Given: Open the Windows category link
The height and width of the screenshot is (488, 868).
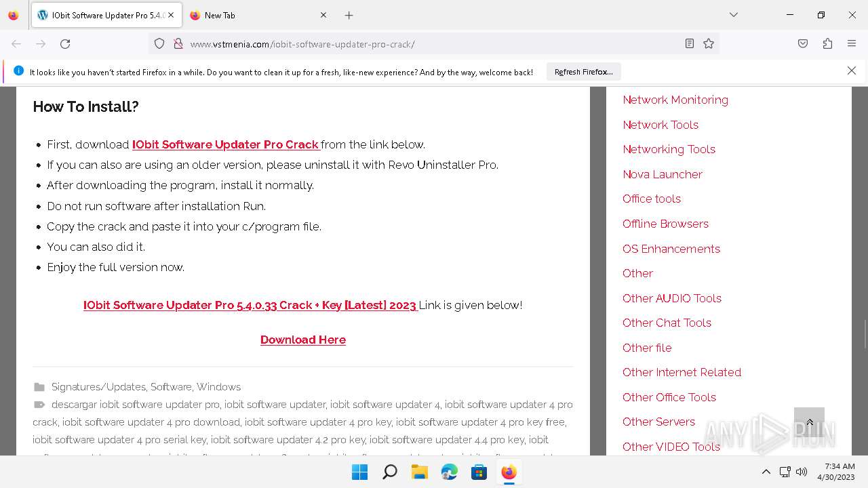Looking at the screenshot, I should pyautogui.click(x=218, y=387).
